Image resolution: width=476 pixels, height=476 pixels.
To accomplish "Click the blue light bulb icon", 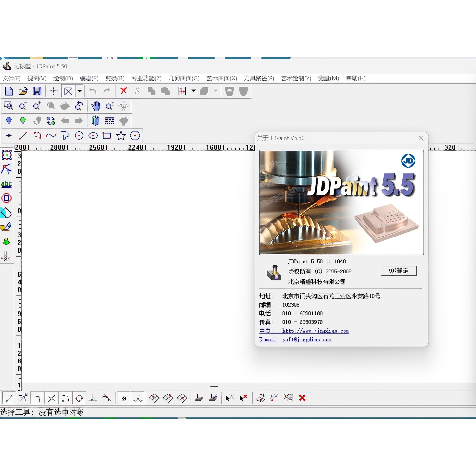I will pyautogui.click(x=9, y=121).
